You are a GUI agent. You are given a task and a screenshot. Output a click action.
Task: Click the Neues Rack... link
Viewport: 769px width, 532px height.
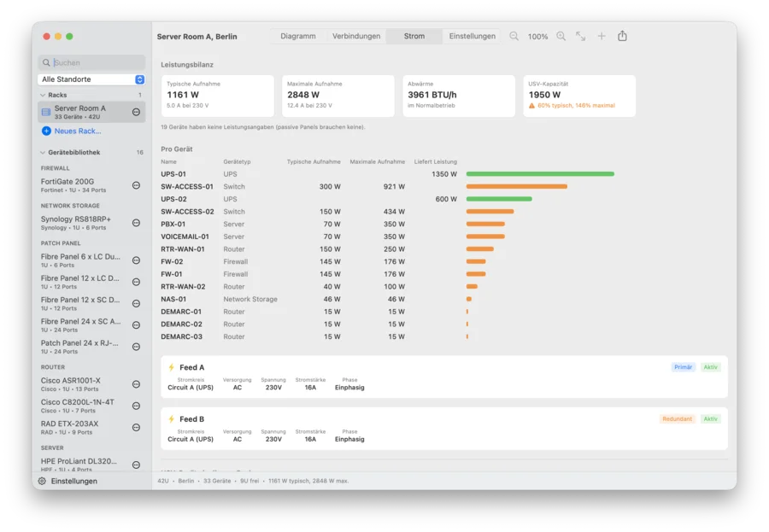(x=78, y=131)
